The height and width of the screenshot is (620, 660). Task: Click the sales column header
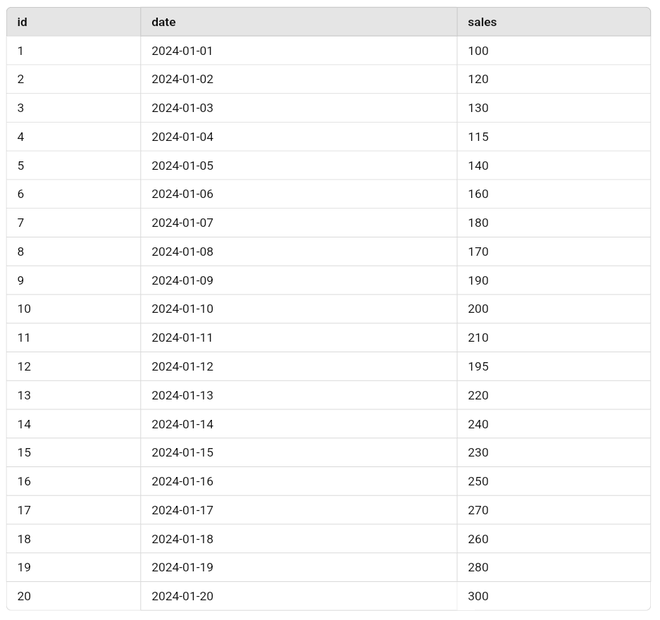[482, 22]
